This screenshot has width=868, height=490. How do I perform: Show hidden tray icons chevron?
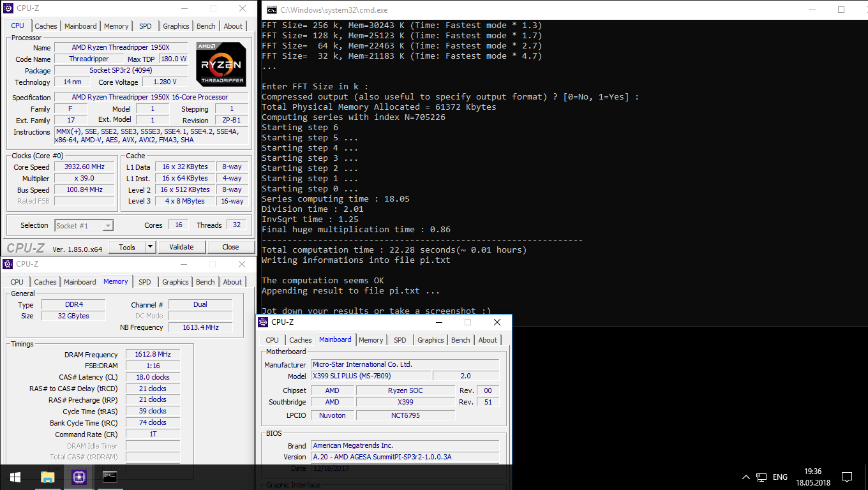[745, 477]
